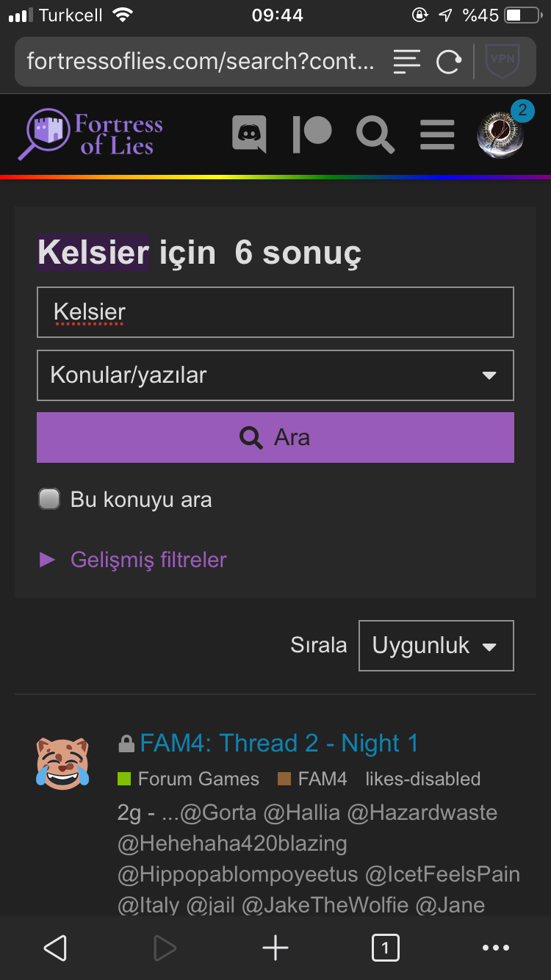Open the Uygunluk sort dropdown
This screenshot has height=980, width=551.
pos(436,646)
